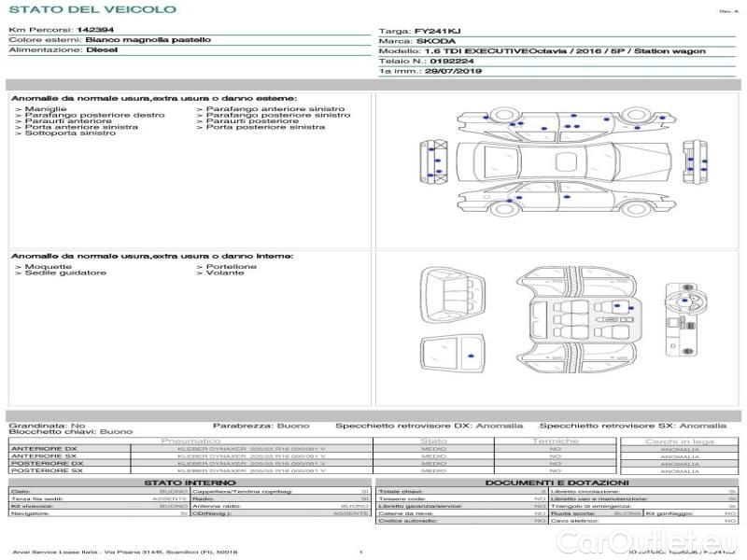The image size is (747, 560).
Task: Click the 'Parafango anteriore sinistro' entry
Action: (x=275, y=109)
